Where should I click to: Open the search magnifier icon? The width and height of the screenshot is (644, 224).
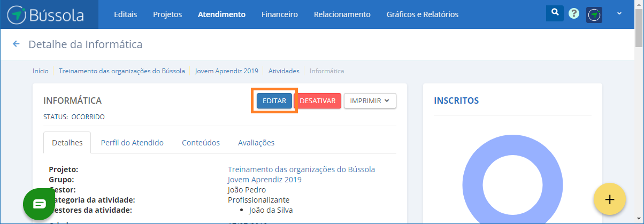555,12
